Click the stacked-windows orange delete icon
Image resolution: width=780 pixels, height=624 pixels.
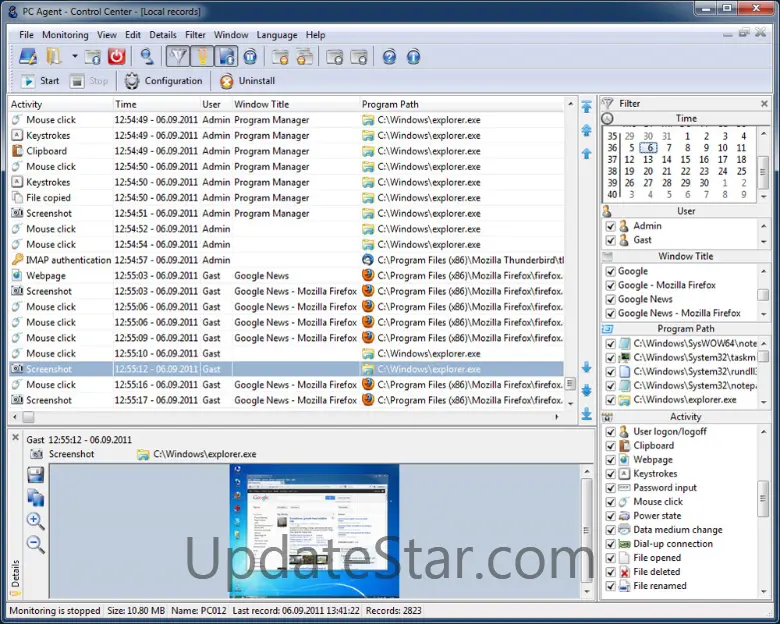click(304, 57)
